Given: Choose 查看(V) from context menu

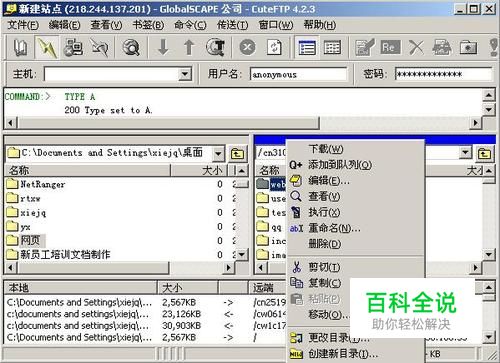Looking at the screenshot, I should pos(355,197).
